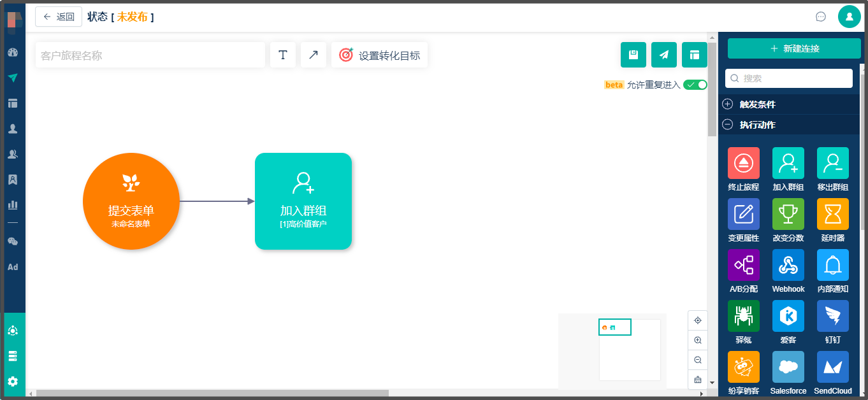The image size is (868, 400).
Task: Click the teal template layout button
Action: click(695, 55)
